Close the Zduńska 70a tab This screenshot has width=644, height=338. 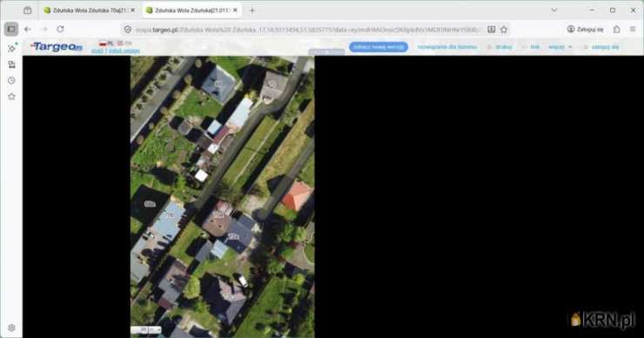pyautogui.click(x=132, y=10)
